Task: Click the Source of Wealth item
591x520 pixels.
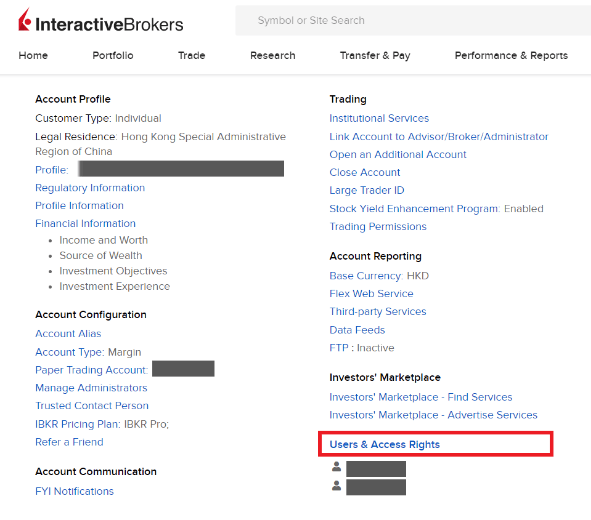Action: tap(101, 255)
